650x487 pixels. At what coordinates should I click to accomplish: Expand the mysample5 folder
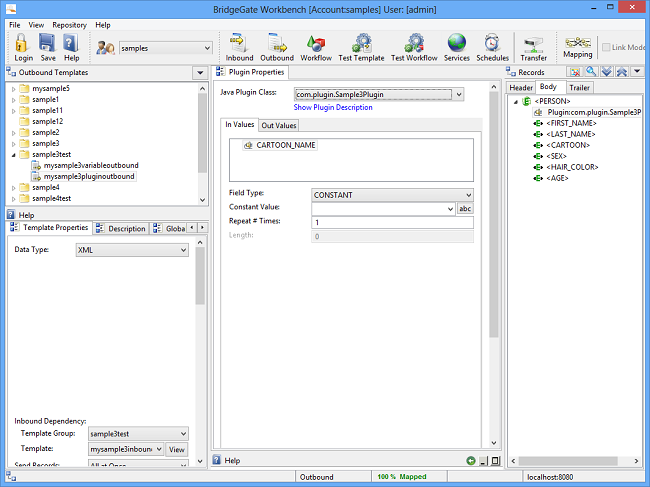coord(14,89)
